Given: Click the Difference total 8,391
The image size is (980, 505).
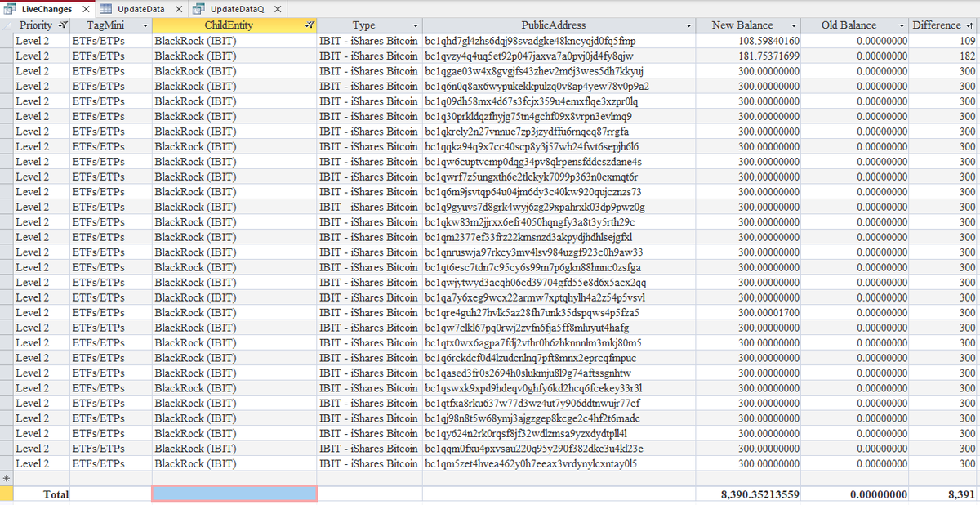Looking at the screenshot, I should click(961, 494).
